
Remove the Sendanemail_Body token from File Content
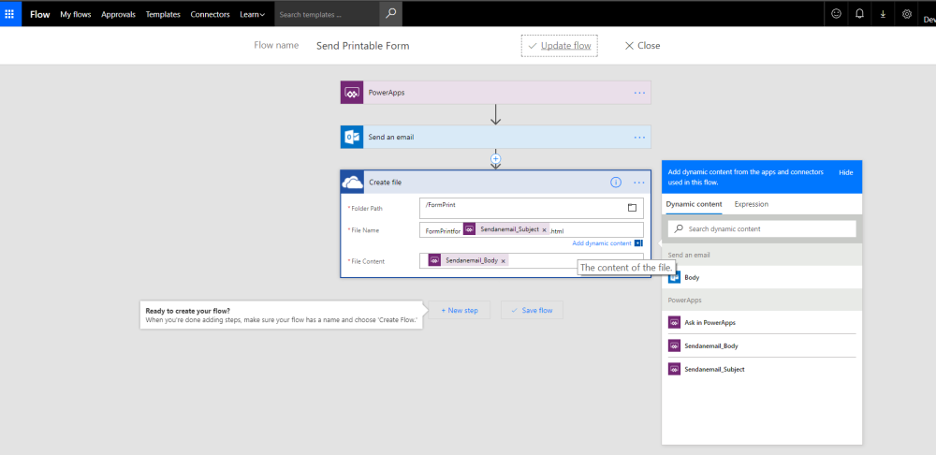pos(503,261)
